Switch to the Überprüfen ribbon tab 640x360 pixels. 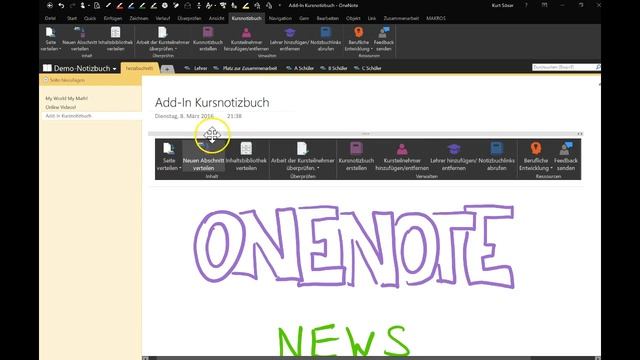[189, 18]
